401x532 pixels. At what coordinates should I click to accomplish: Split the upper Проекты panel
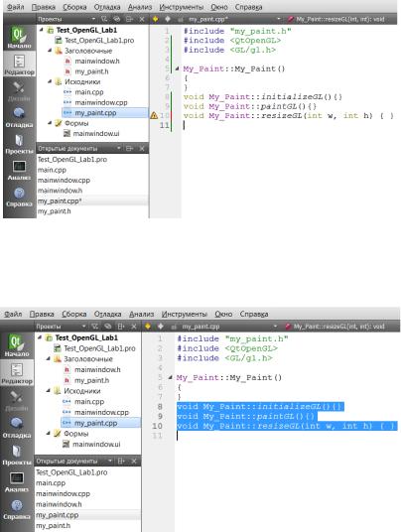point(129,19)
